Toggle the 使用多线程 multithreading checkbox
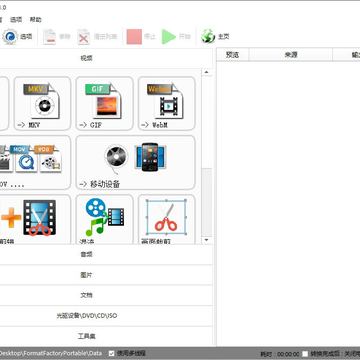The width and height of the screenshot is (360, 360). tap(112, 353)
